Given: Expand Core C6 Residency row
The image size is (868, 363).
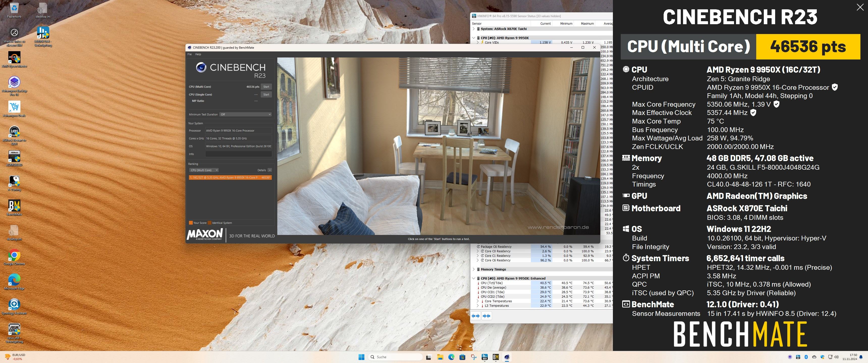Looking at the screenshot, I should (477, 260).
